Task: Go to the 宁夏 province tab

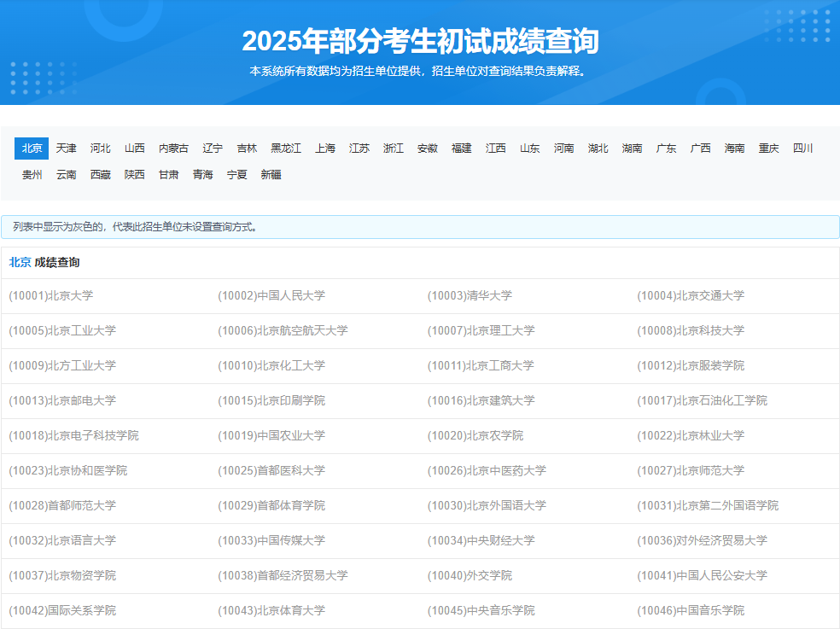Action: pyautogui.click(x=236, y=175)
